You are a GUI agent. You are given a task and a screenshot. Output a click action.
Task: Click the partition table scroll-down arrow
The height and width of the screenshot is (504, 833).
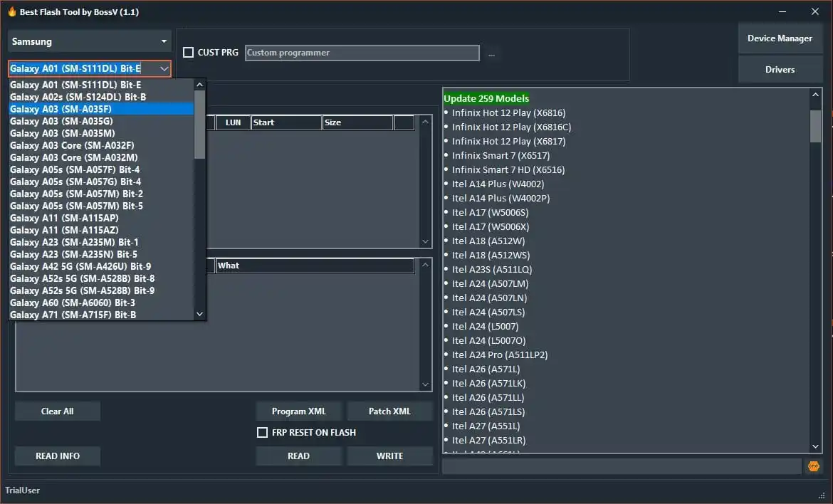click(425, 241)
